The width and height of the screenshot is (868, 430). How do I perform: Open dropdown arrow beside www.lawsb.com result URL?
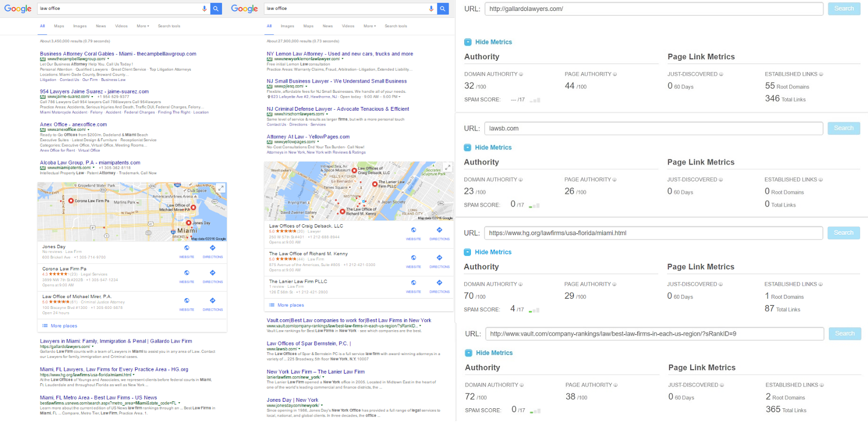pyautogui.click(x=299, y=349)
